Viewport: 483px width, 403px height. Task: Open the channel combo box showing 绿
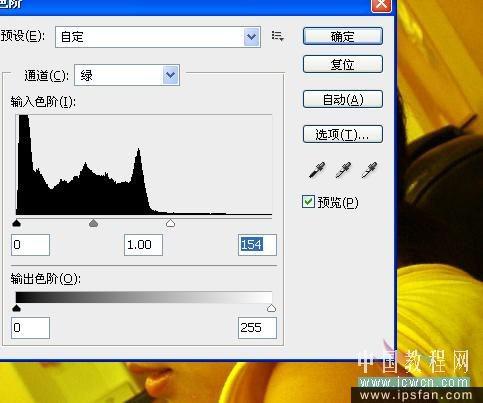(x=127, y=75)
